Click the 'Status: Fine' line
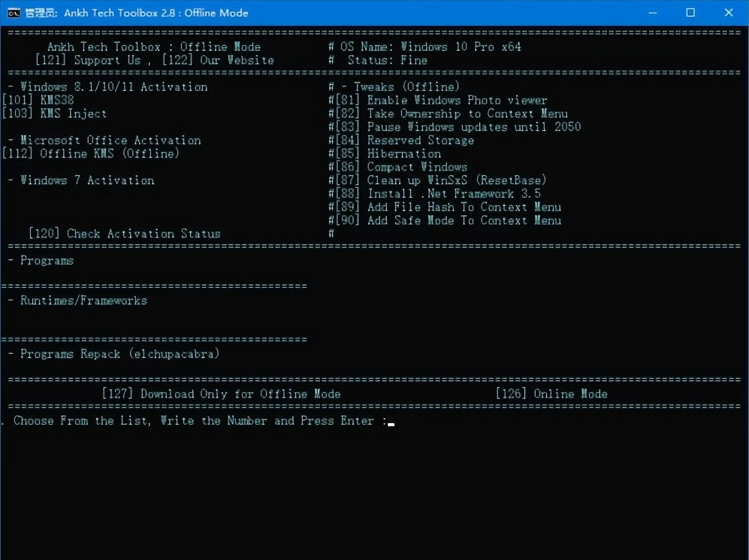The width and height of the screenshot is (749, 560). 387,60
